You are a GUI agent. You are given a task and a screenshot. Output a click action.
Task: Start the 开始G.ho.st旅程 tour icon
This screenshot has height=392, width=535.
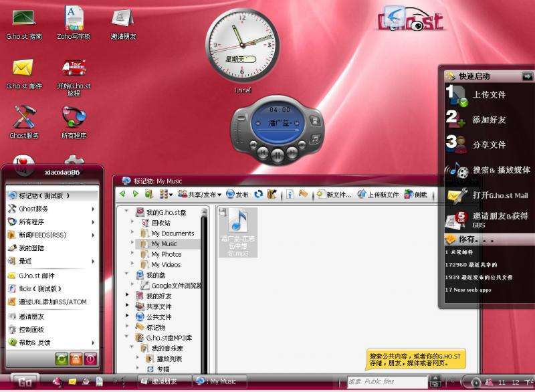(x=74, y=78)
